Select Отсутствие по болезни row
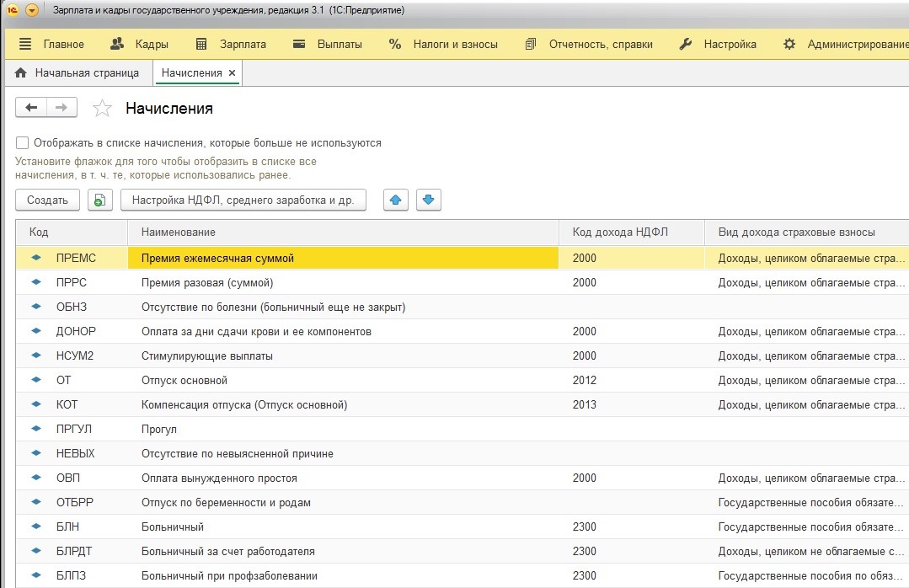 pyautogui.click(x=462, y=307)
